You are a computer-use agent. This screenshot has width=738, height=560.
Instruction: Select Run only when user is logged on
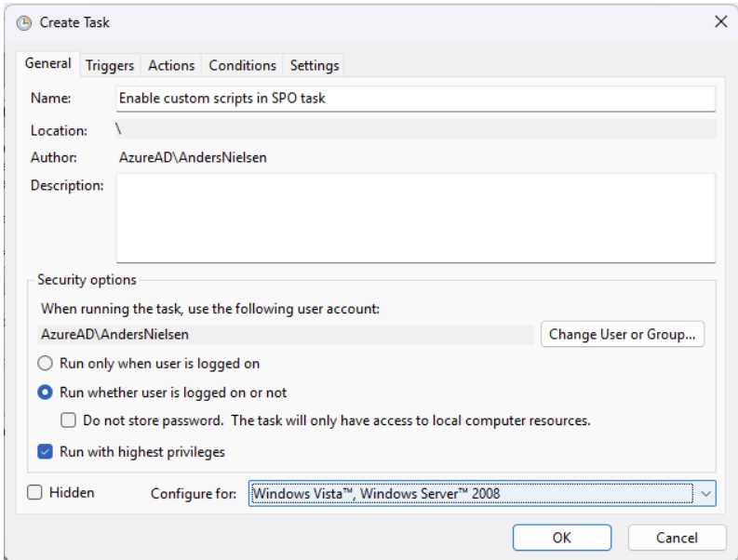click(45, 364)
